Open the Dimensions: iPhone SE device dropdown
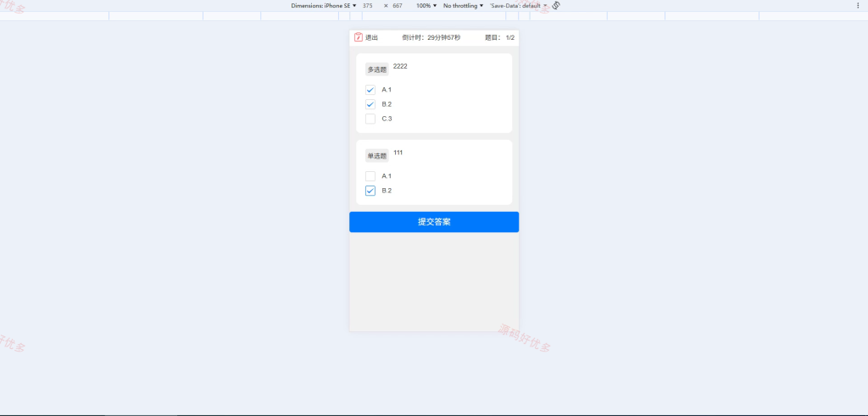The height and width of the screenshot is (416, 868). (324, 5)
